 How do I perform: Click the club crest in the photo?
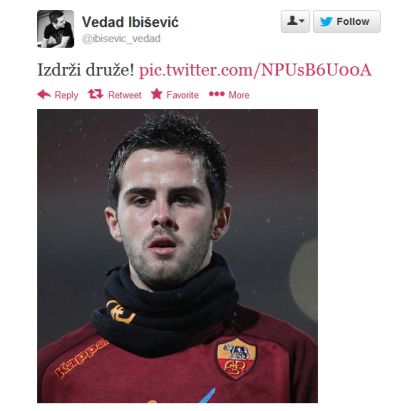click(x=237, y=358)
